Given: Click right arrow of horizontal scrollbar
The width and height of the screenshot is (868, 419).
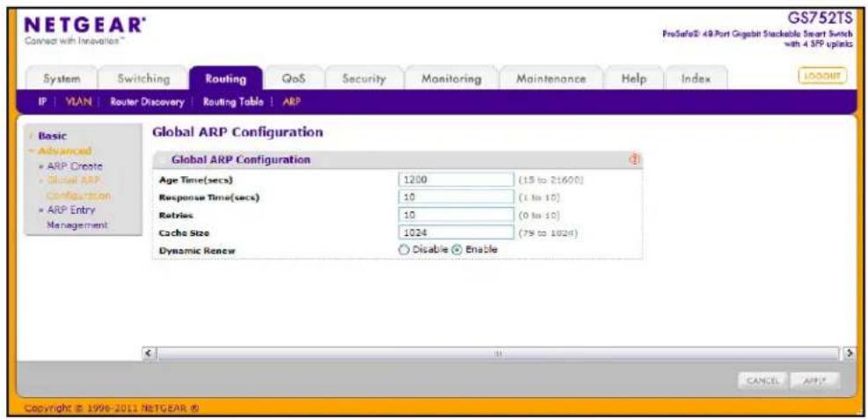Looking at the screenshot, I should click(x=850, y=352).
